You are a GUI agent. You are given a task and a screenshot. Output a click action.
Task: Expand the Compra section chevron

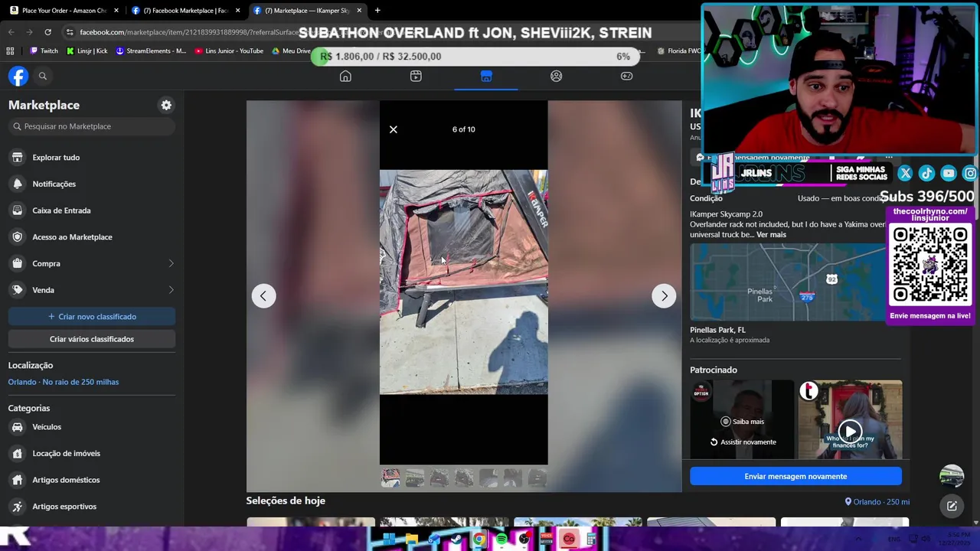171,263
